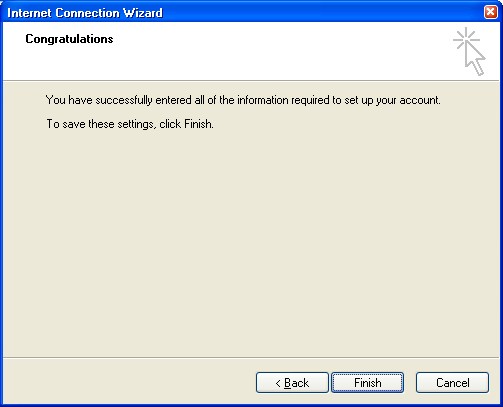Click the wizard cursor icon in header

[x=469, y=52]
